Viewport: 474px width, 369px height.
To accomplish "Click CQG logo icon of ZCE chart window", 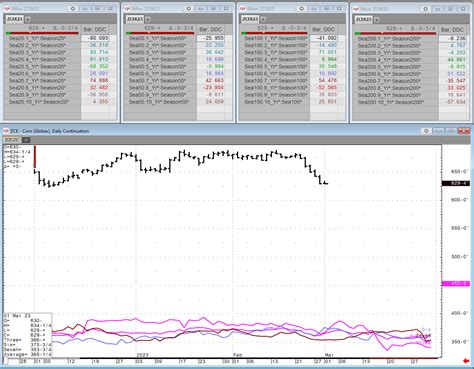I will pos(6,131).
